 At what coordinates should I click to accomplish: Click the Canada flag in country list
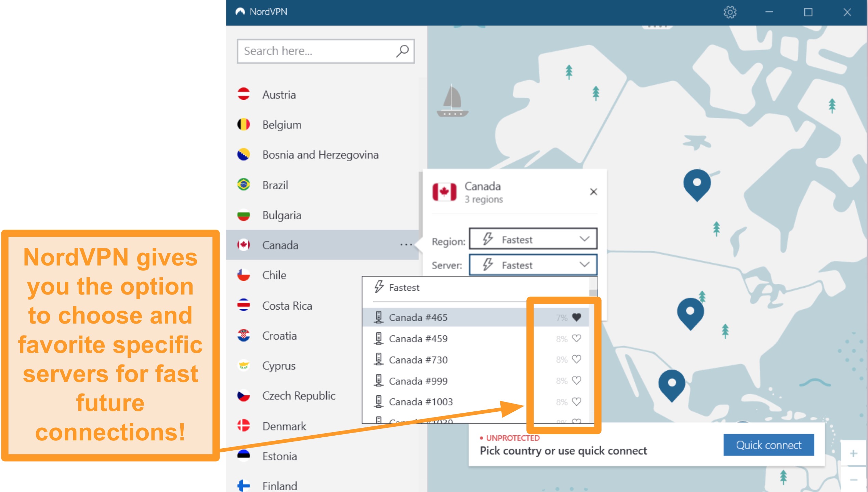244,245
